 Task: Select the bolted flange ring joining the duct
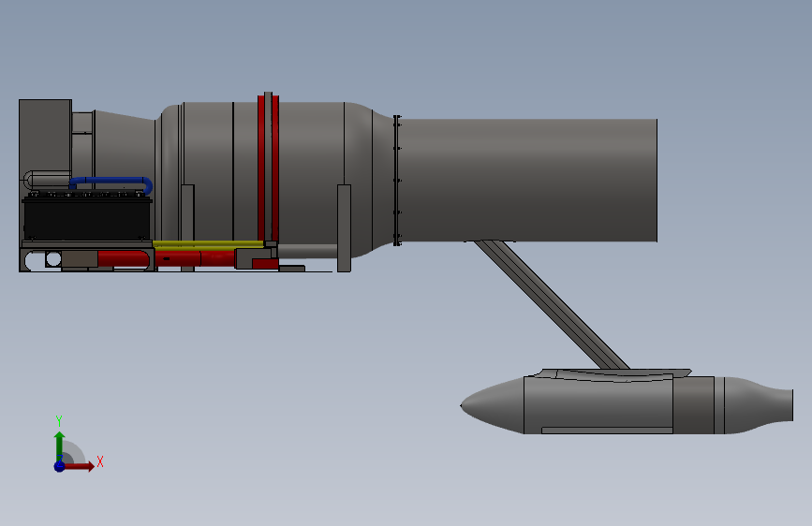397,180
